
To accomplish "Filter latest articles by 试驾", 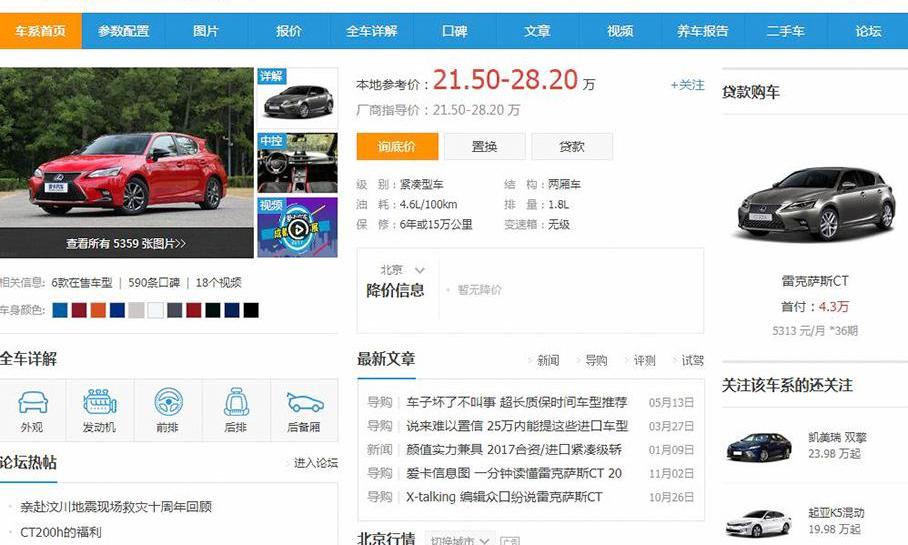I will (x=692, y=361).
